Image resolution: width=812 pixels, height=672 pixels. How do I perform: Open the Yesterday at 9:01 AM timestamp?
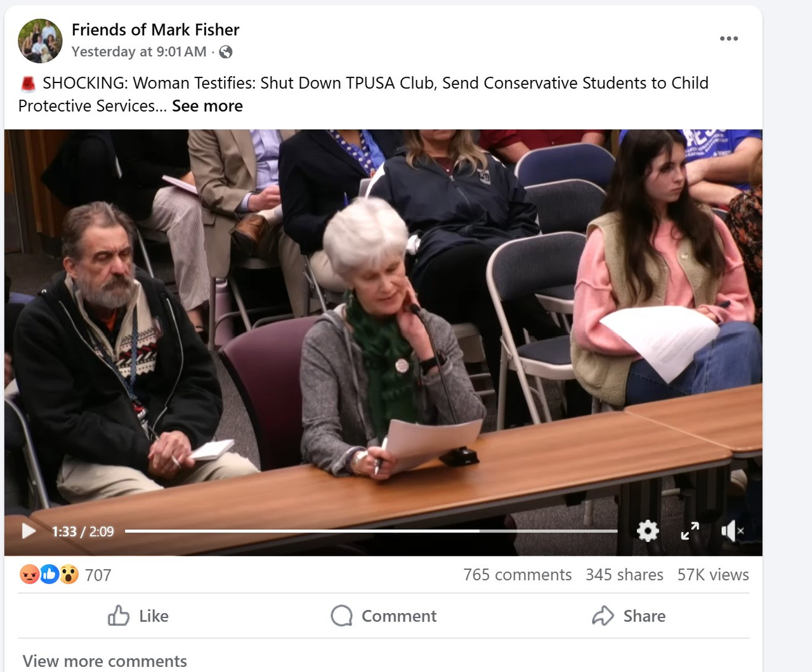click(139, 52)
